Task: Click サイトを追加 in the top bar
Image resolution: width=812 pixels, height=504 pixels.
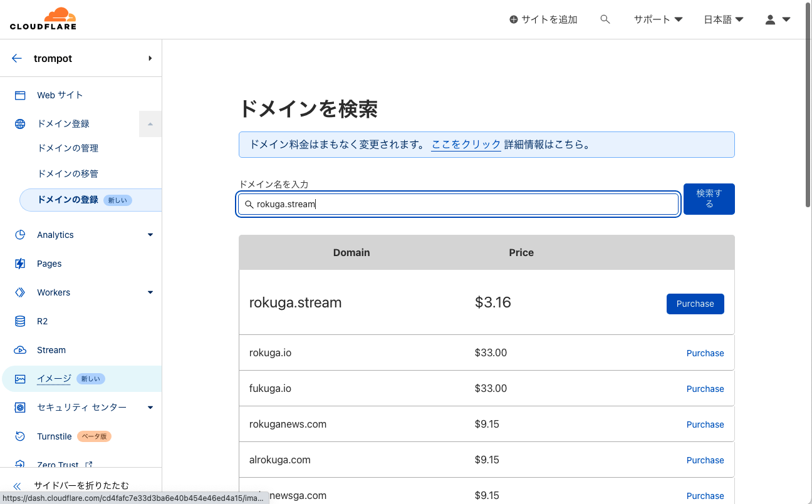Action: (x=543, y=19)
